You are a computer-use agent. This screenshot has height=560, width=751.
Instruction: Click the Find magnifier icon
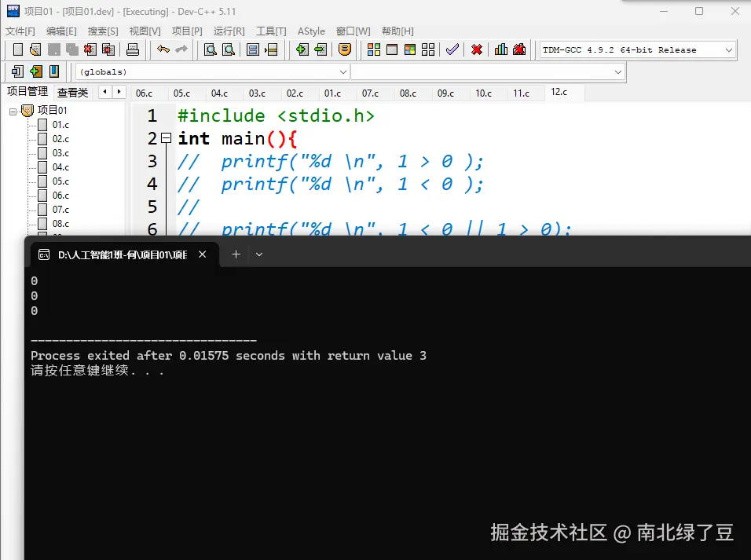point(211,49)
